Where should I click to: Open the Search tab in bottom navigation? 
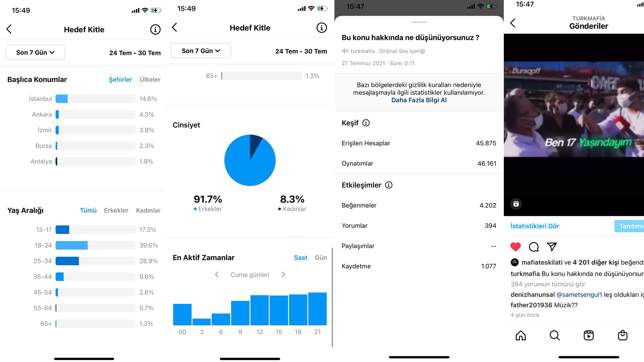tap(555, 336)
